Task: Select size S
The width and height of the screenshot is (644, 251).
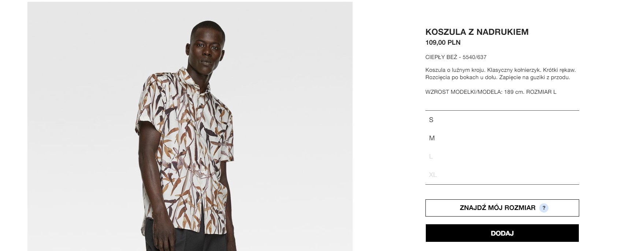Action: coord(502,120)
